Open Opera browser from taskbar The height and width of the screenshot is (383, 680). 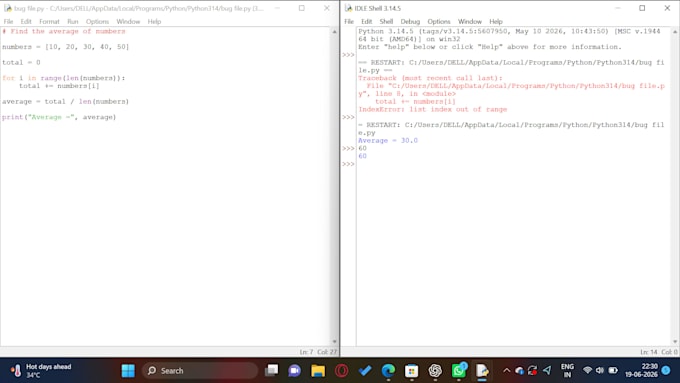pos(342,370)
